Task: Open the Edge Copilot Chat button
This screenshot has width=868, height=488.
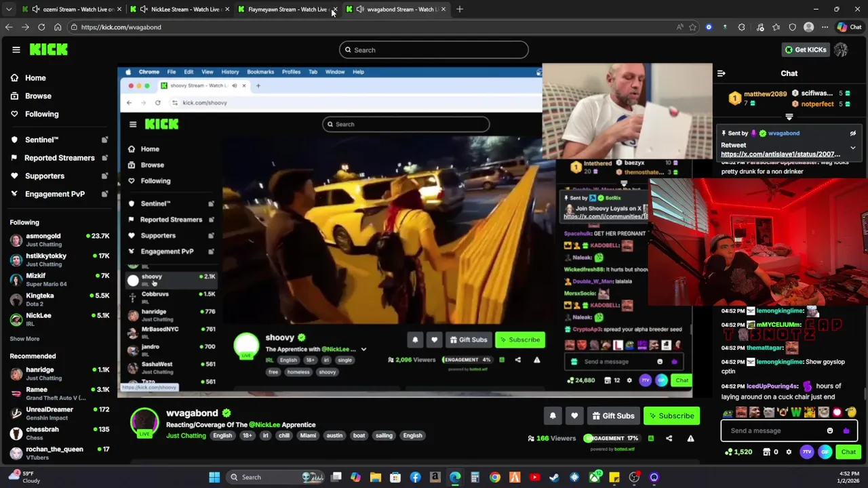Action: pyautogui.click(x=850, y=27)
